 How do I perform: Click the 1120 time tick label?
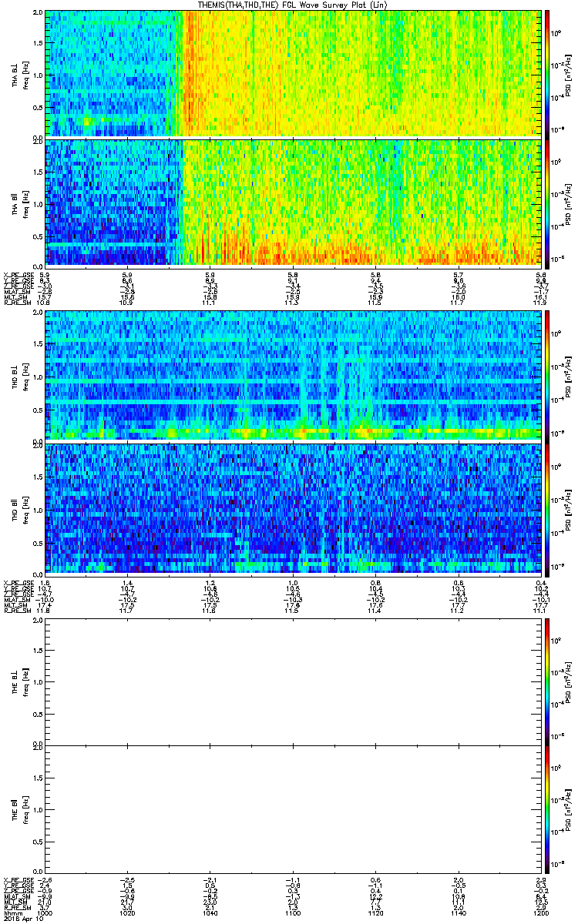click(x=375, y=912)
